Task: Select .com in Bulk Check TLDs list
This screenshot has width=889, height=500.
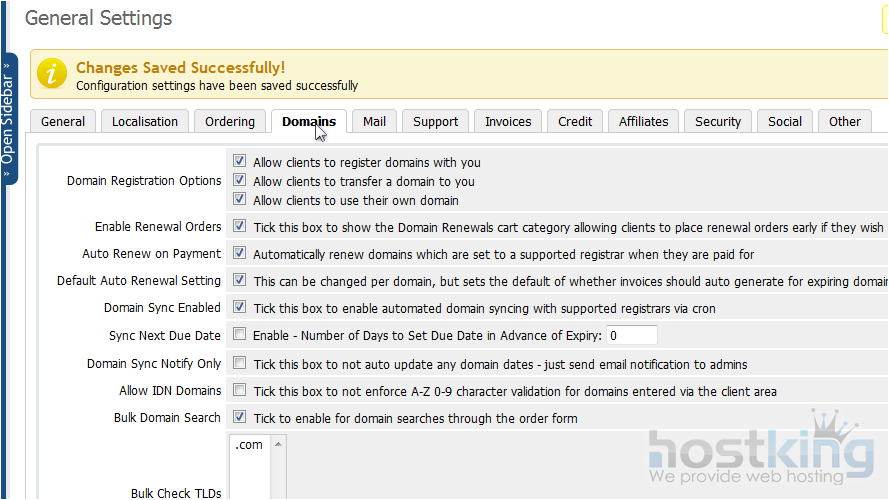Action: [x=249, y=445]
